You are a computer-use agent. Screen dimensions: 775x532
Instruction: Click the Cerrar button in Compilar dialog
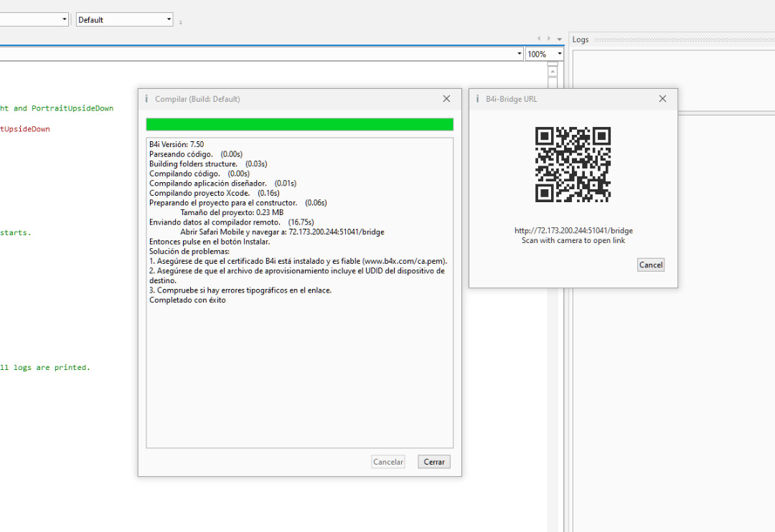point(434,462)
